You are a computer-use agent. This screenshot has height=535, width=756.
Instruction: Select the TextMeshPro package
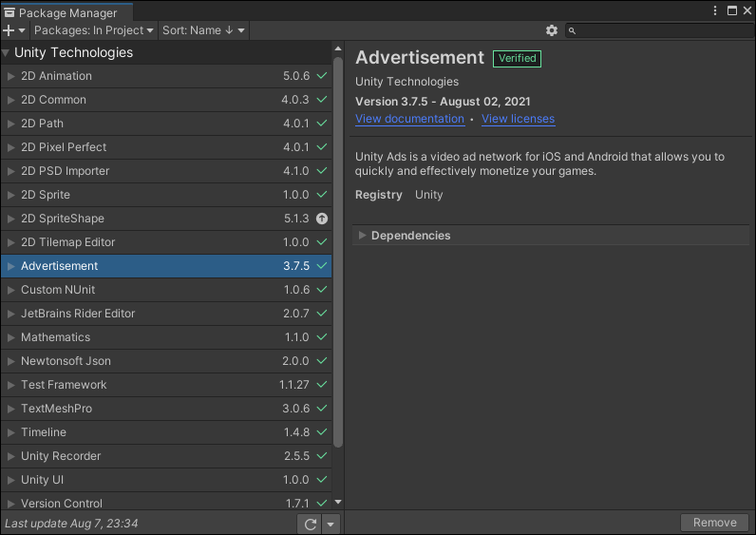pyautogui.click(x=166, y=409)
